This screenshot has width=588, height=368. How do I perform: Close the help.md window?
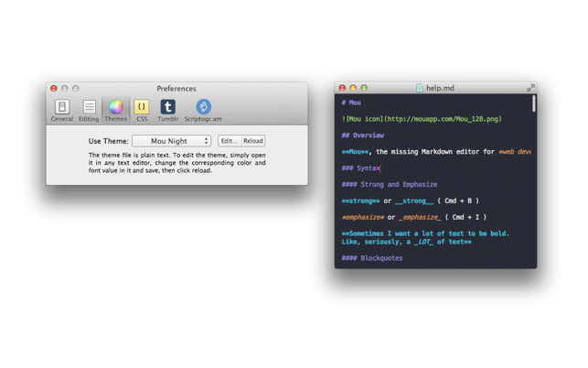coord(342,88)
